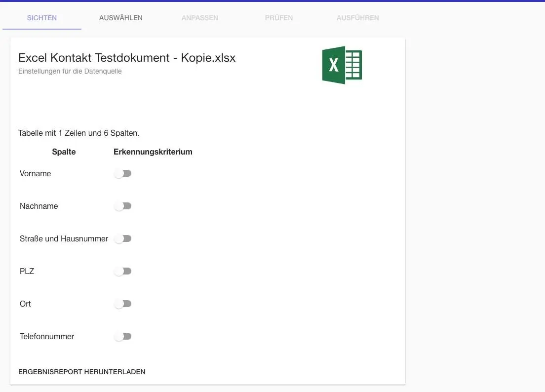Enable the Telefonnummer toggle

(x=122, y=336)
